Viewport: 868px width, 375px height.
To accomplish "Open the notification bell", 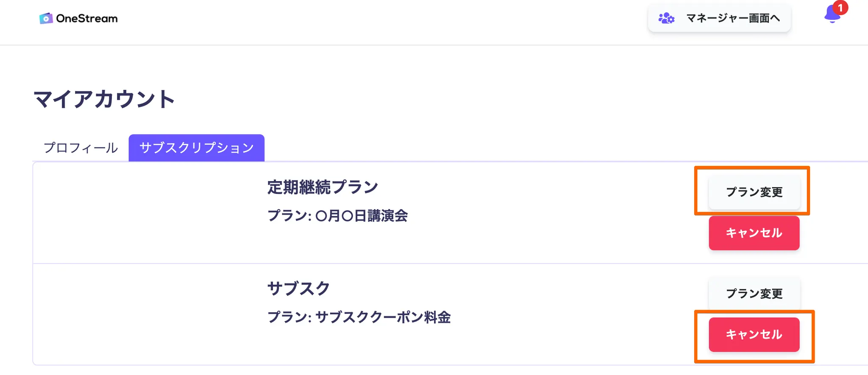I will pos(831,16).
